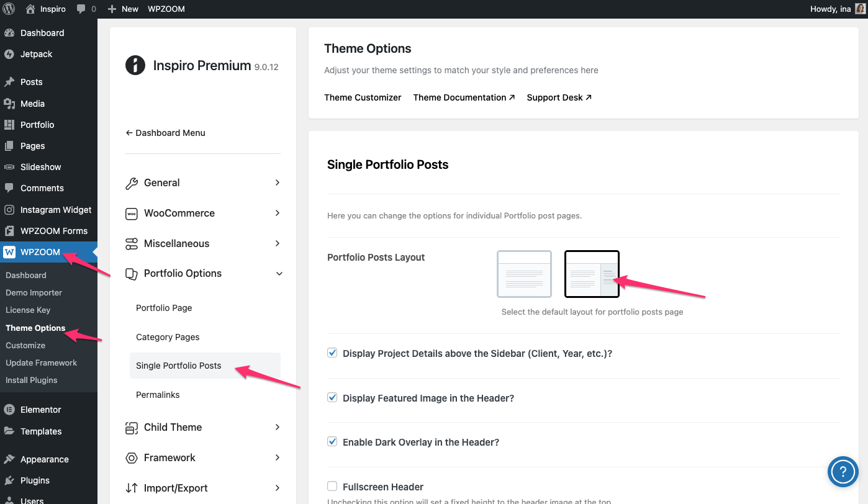Open Demo Importer in WPZOOM submenu
The width and height of the screenshot is (868, 504).
pyautogui.click(x=34, y=292)
